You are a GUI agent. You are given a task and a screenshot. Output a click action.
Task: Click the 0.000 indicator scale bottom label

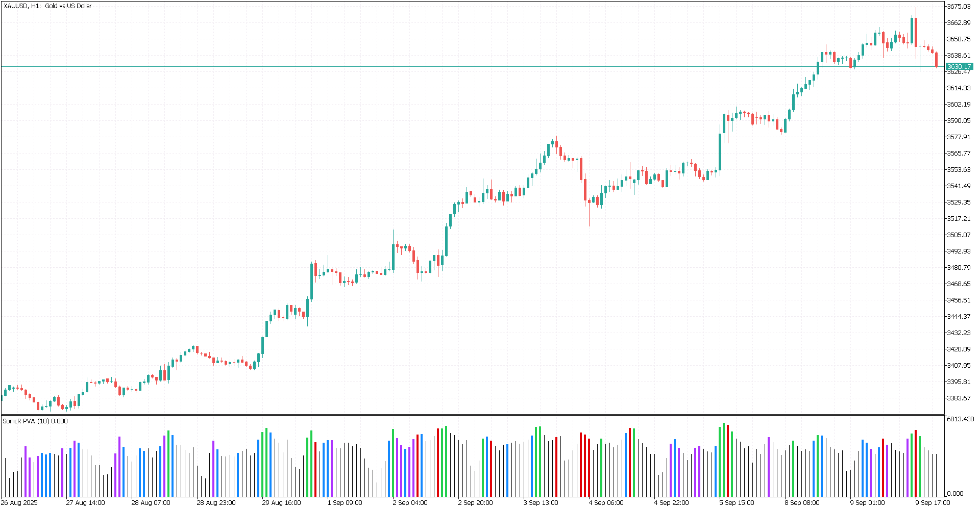[955, 494]
